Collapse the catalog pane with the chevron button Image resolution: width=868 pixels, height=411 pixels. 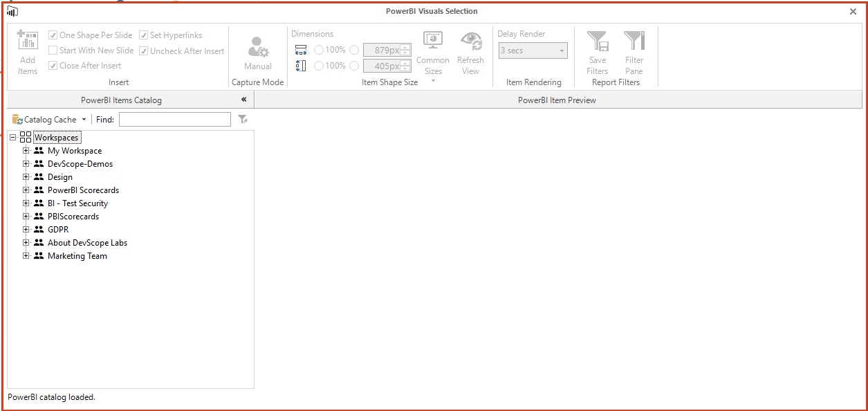click(x=243, y=100)
